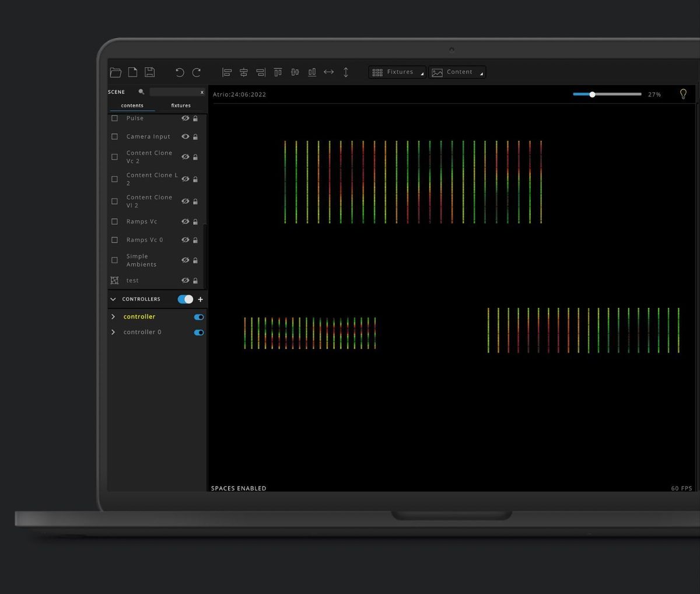
Task: Show the Pulse content layer
Action: pos(185,118)
